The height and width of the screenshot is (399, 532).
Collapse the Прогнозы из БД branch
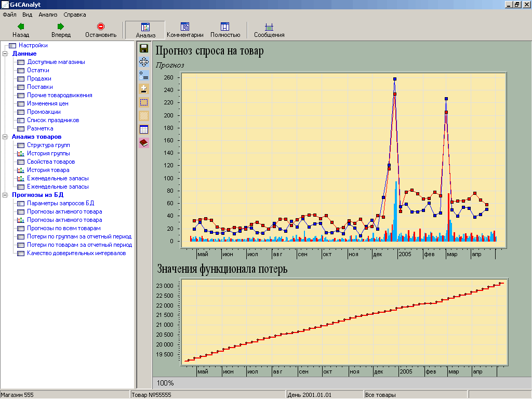[x=5, y=195]
